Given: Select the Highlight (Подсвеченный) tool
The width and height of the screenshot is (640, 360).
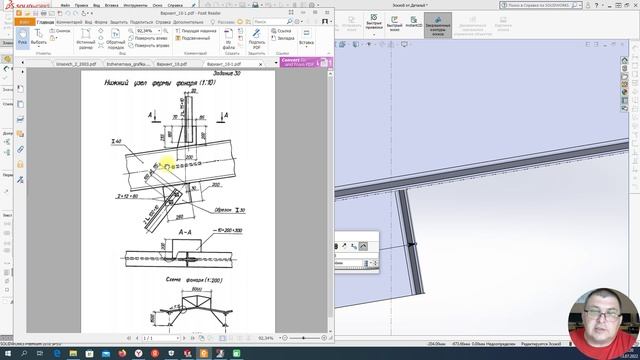Looking at the screenshot, I should pyautogui.click(x=193, y=38).
